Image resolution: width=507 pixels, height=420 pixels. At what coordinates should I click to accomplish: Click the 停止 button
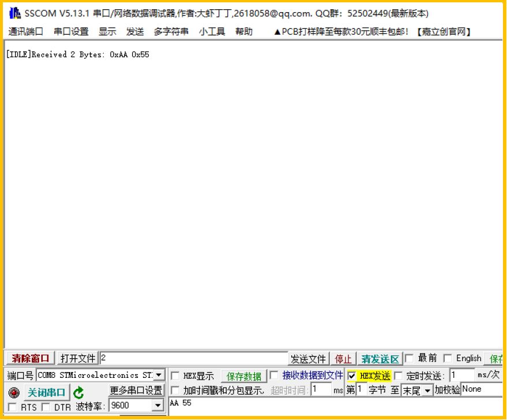pos(343,359)
